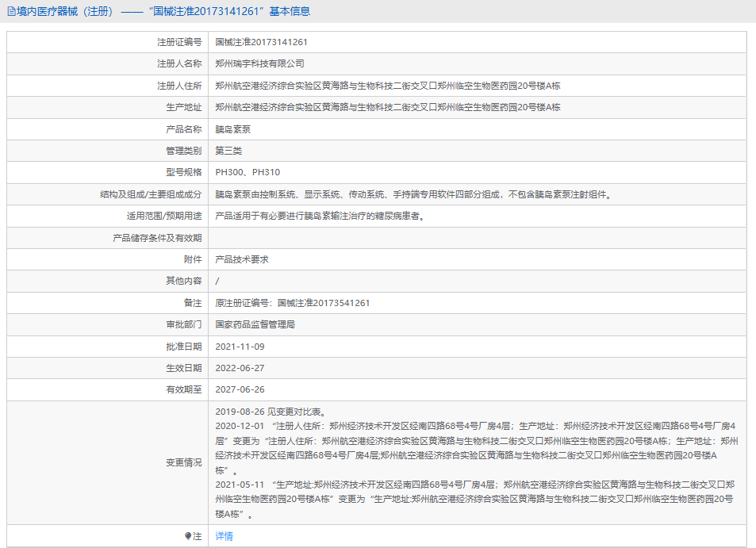Click the 附件 label
756x548 pixels.
pos(193,259)
